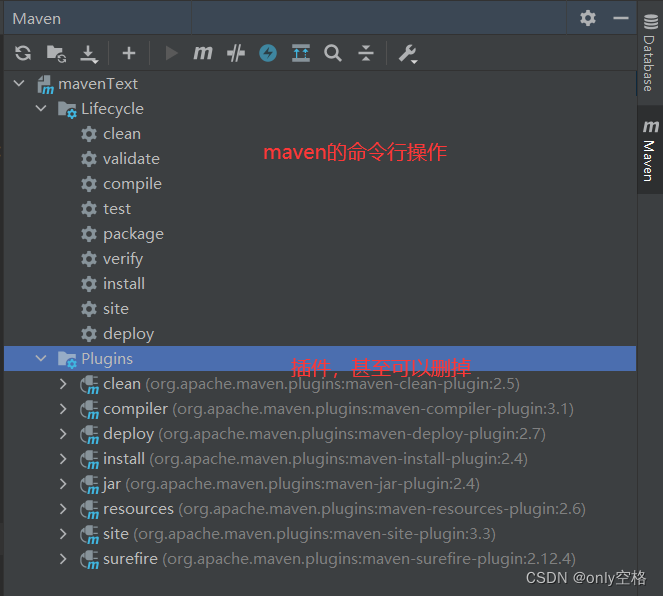Click gear icon beside deploy phase

point(89,334)
